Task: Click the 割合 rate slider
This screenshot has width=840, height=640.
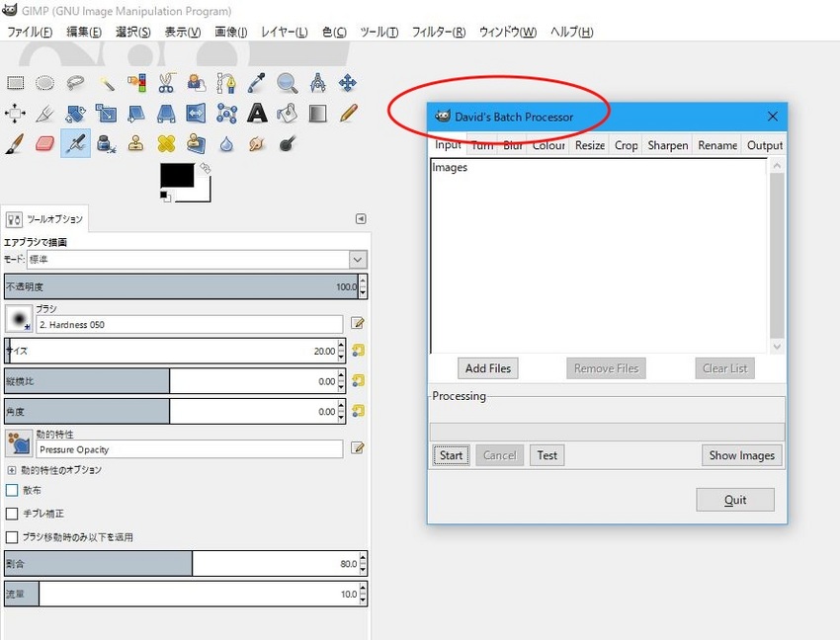Action: click(182, 563)
